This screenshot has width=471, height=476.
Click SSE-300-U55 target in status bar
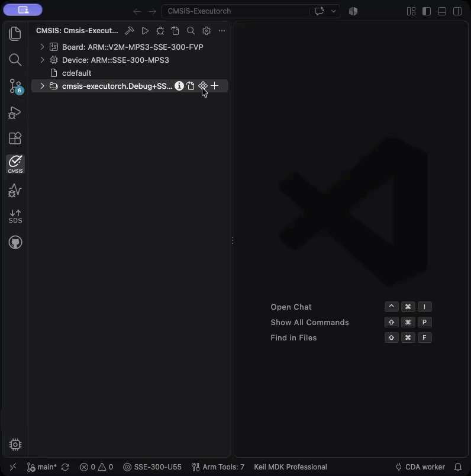point(152,467)
